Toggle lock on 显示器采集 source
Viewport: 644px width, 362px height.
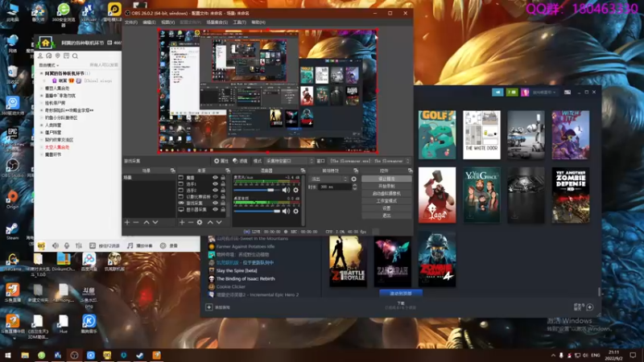(x=223, y=209)
